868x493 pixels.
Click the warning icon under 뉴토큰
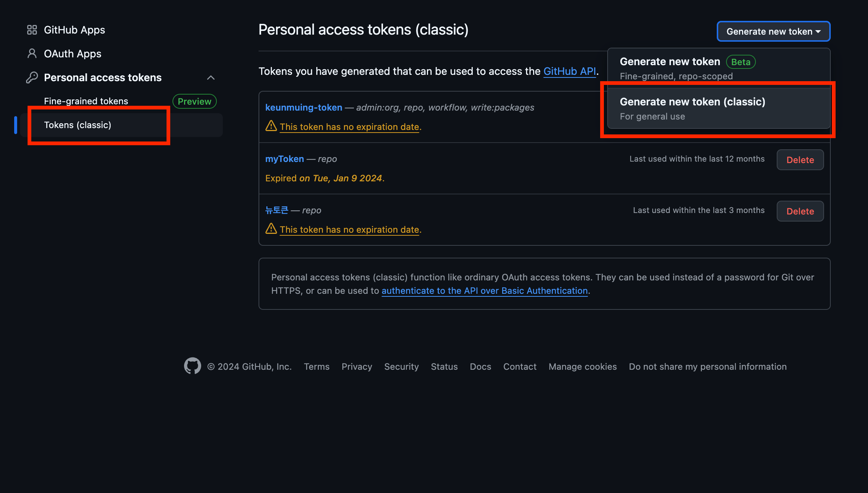271,229
